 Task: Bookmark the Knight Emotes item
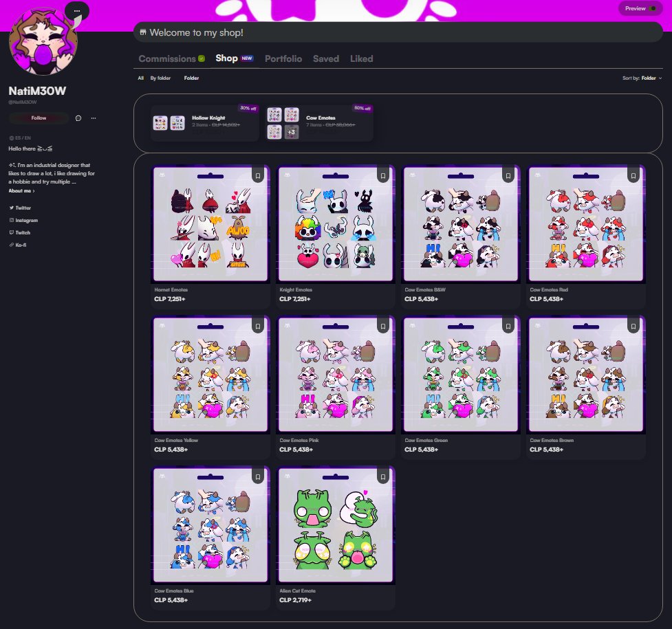click(x=383, y=176)
